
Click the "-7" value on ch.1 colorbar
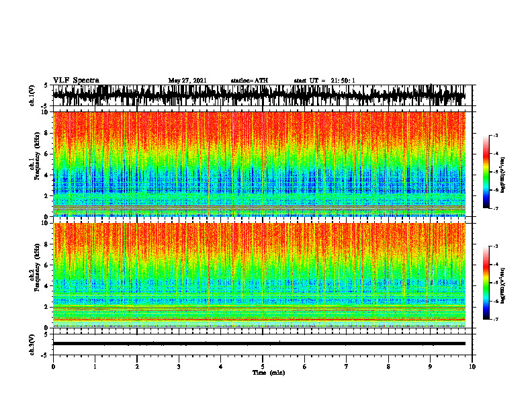[x=496, y=208]
